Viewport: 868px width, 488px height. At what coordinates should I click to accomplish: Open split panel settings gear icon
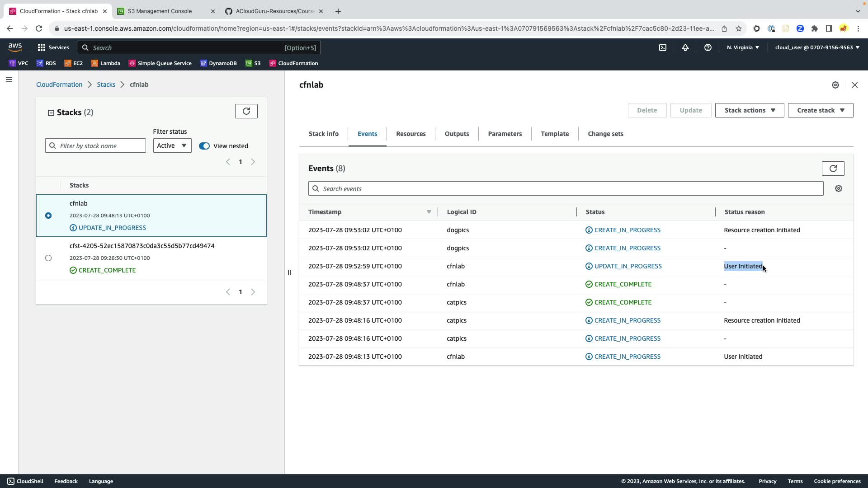point(835,85)
